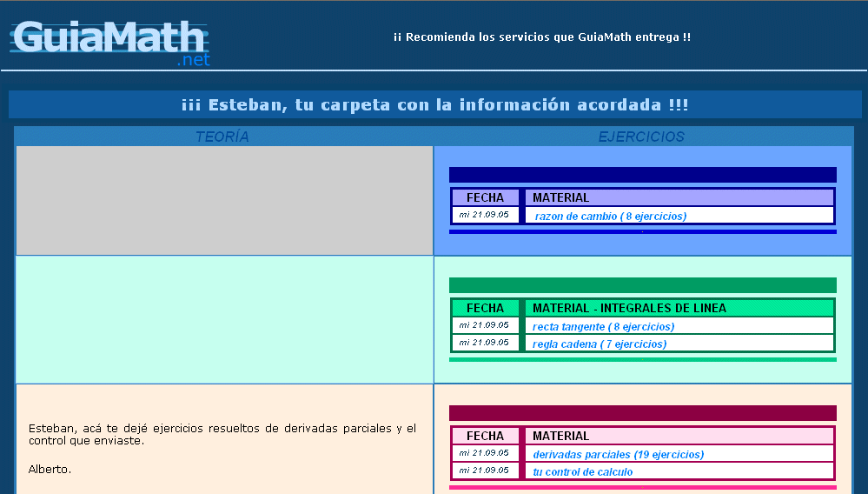Click FECHA header in green table
868x494 pixels.
point(486,308)
